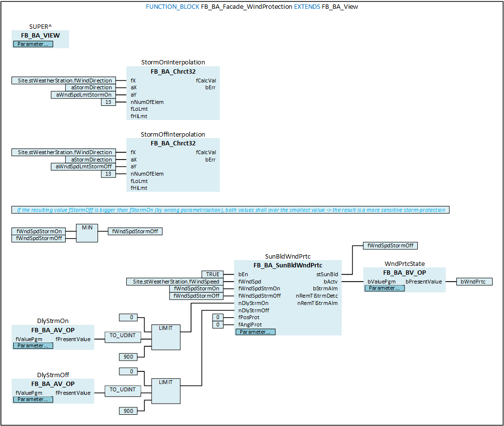
Task: Click aStormDirection input of StormOnInterpolation
Action: (91, 87)
